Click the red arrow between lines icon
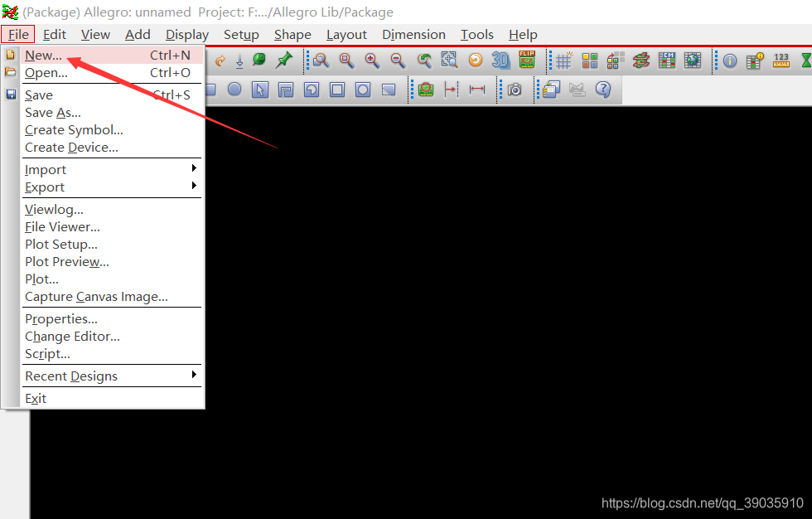 click(451, 90)
